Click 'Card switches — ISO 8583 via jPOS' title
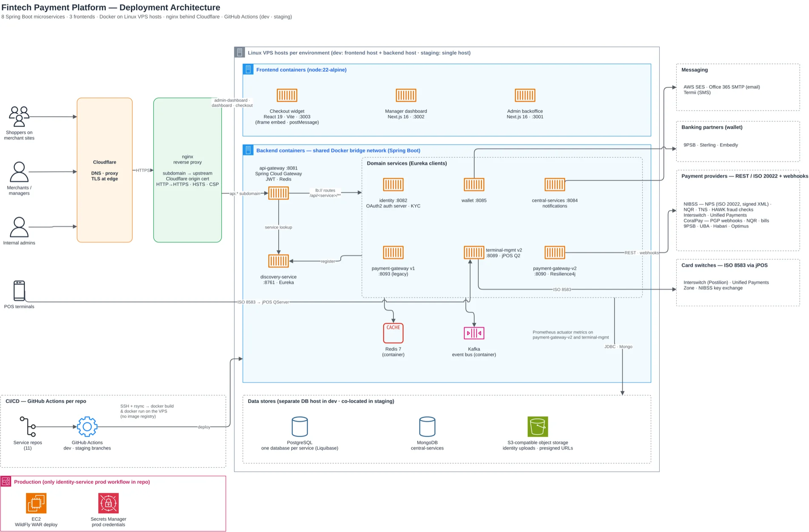Screen dimensions: 809x532 [x=724, y=265]
